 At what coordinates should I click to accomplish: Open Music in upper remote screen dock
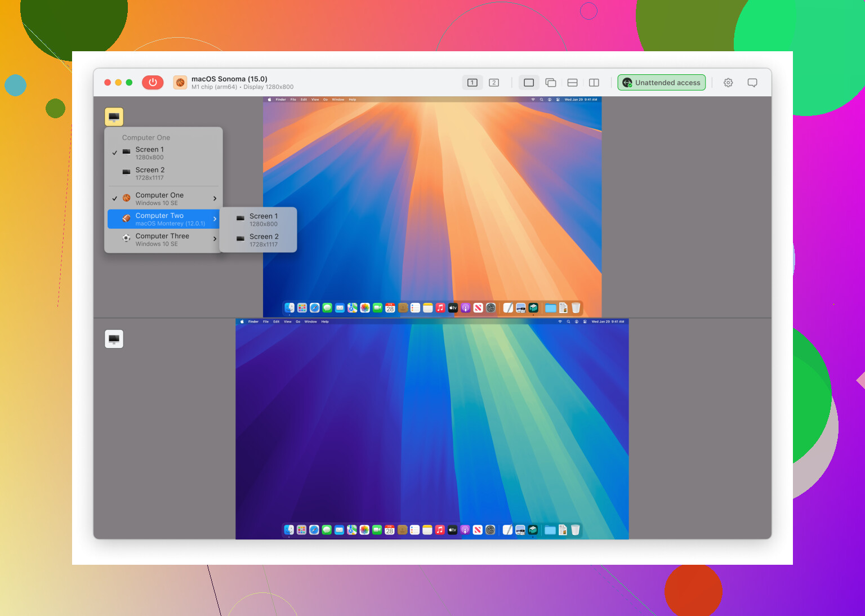coord(440,307)
